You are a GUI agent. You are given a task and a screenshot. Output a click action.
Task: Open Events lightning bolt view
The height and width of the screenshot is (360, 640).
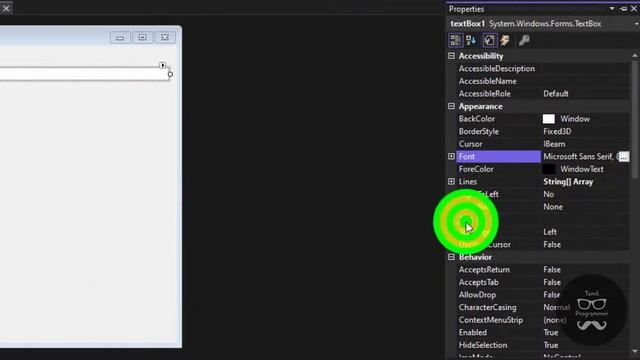click(505, 40)
